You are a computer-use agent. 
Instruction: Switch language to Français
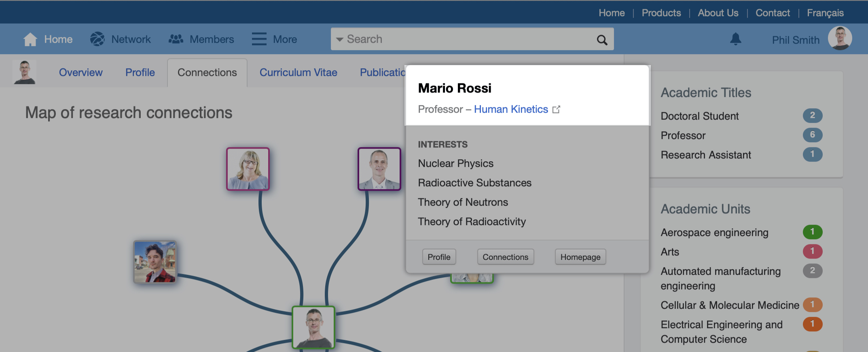pyautogui.click(x=825, y=13)
